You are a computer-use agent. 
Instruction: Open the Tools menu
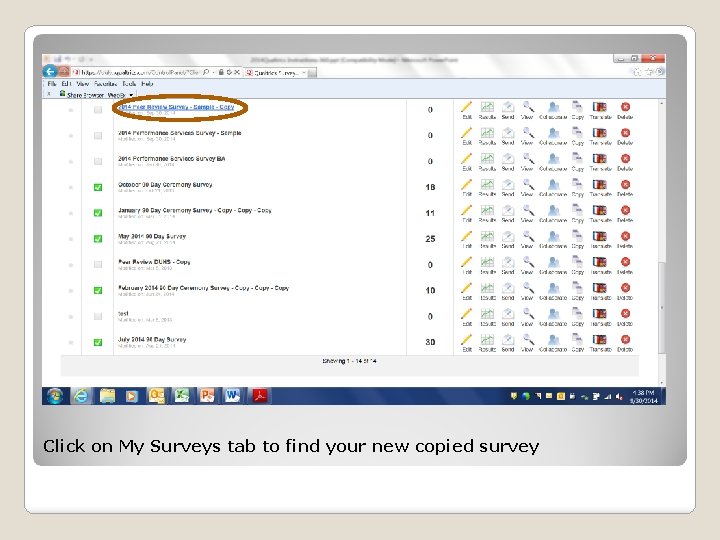[129, 84]
